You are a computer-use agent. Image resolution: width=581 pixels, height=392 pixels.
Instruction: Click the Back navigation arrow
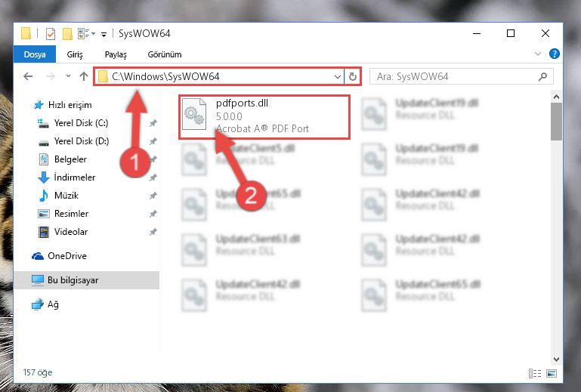28,77
